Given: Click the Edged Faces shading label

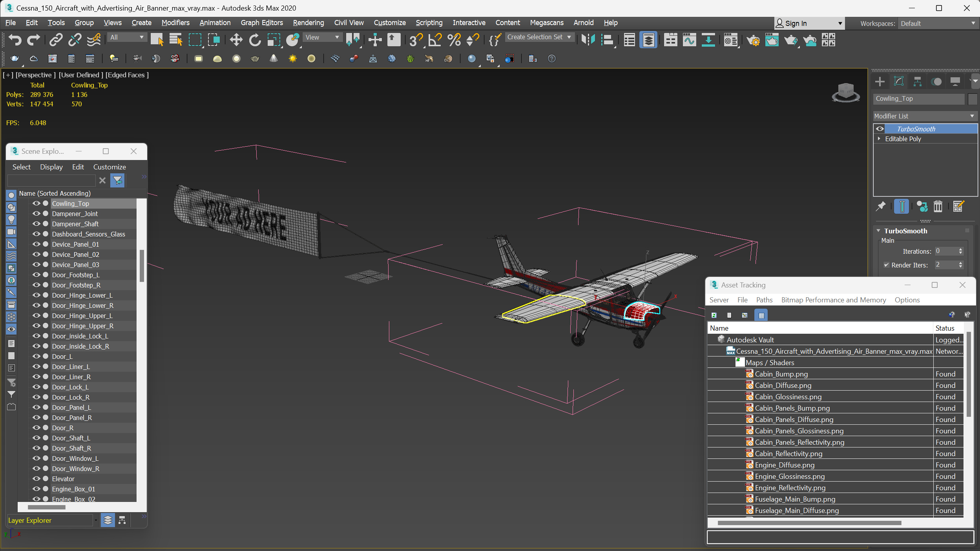Looking at the screenshot, I should (127, 75).
